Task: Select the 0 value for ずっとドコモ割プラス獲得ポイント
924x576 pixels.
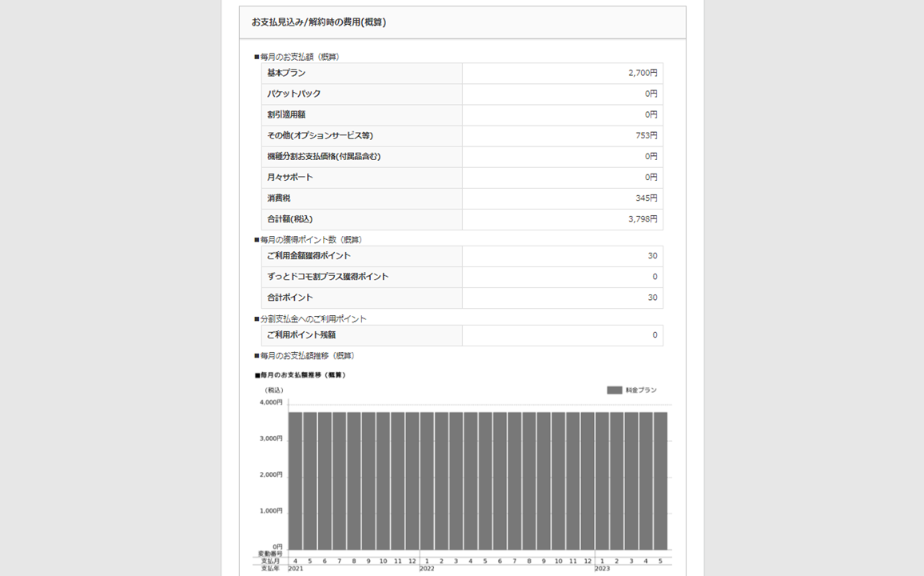Action: [655, 277]
